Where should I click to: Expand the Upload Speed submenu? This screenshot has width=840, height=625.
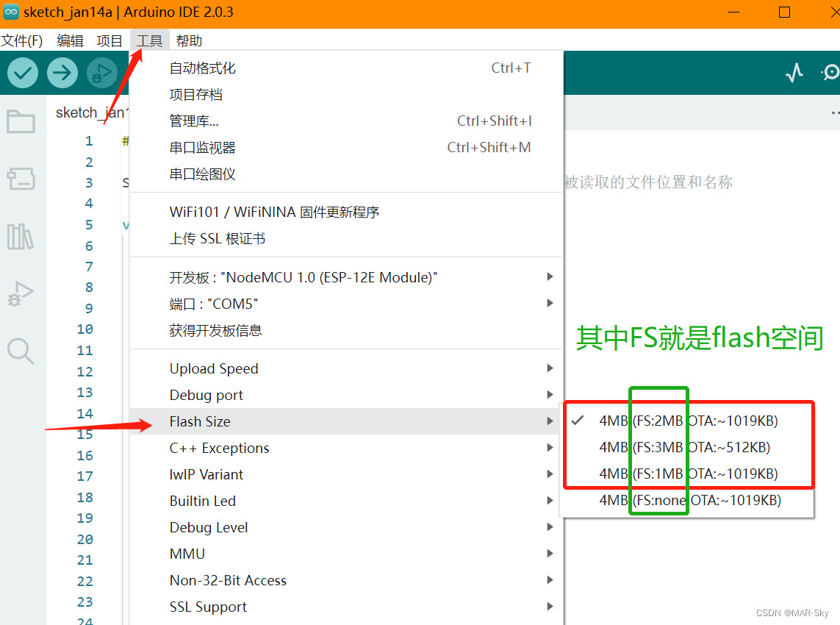347,369
